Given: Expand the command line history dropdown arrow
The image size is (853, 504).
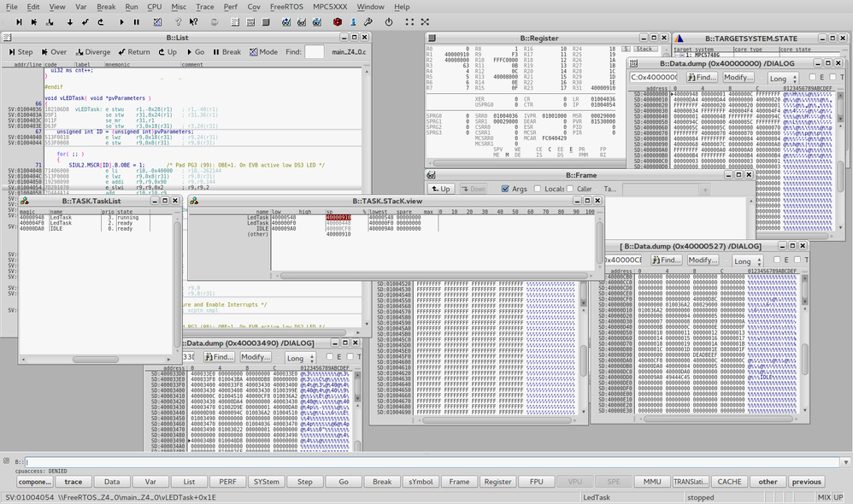Looking at the screenshot, I should click(x=846, y=462).
